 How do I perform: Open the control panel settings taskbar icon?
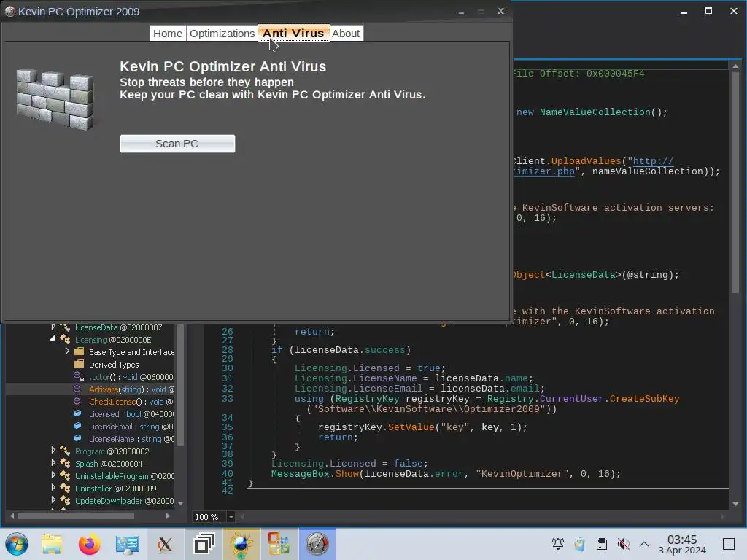tap(127, 544)
